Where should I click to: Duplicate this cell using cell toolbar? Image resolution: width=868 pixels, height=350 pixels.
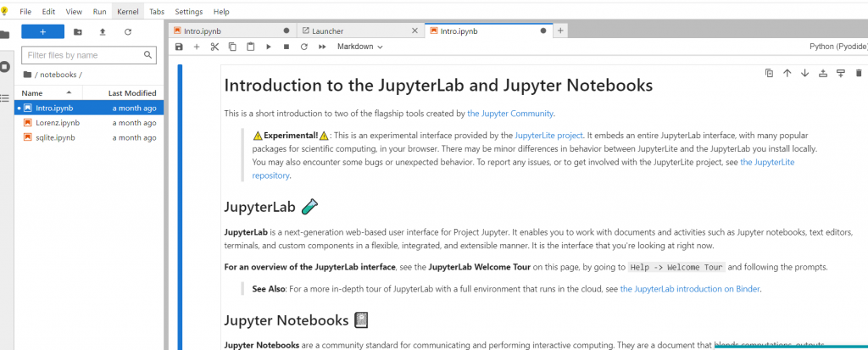tap(769, 73)
